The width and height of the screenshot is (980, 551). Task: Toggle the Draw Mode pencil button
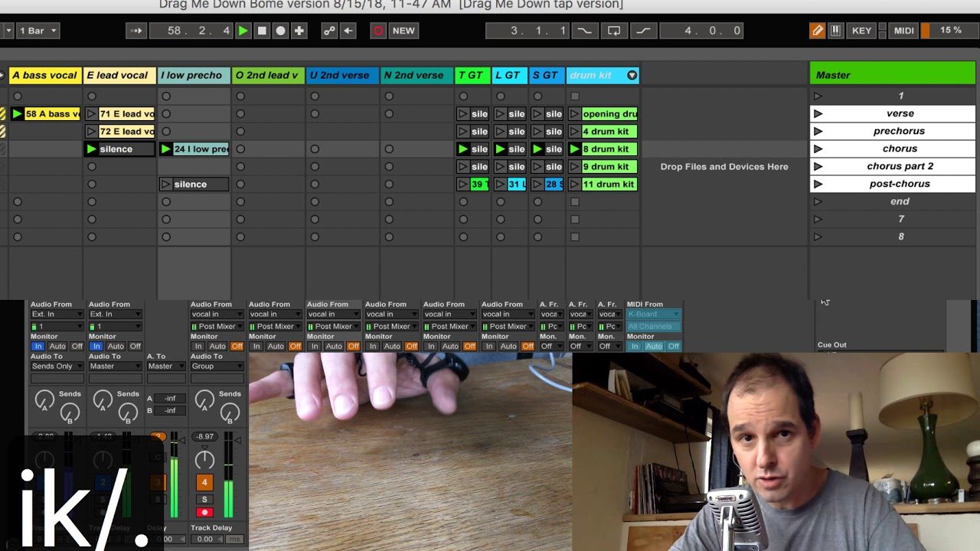click(817, 31)
